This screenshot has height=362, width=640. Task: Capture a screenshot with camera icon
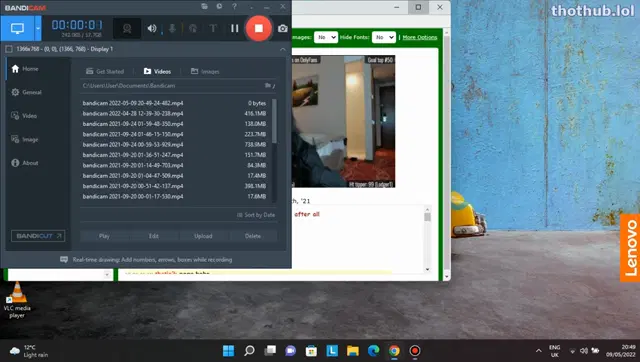(x=282, y=29)
